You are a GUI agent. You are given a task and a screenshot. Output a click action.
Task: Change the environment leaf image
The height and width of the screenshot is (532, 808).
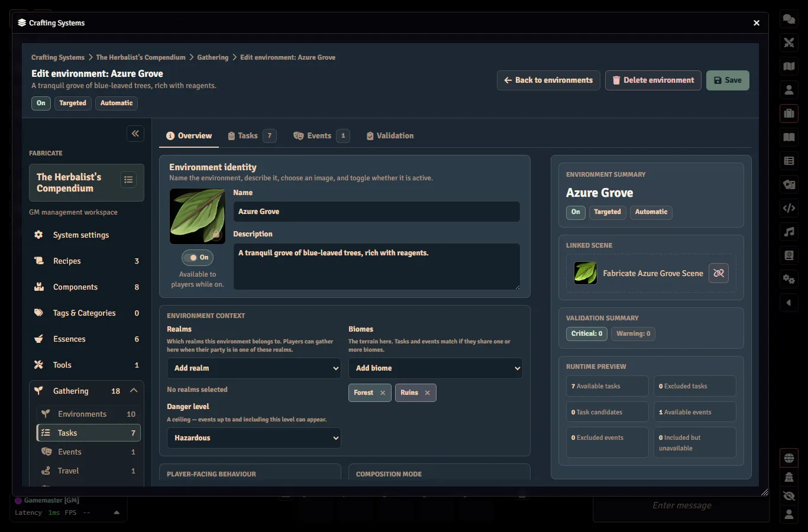tap(198, 216)
